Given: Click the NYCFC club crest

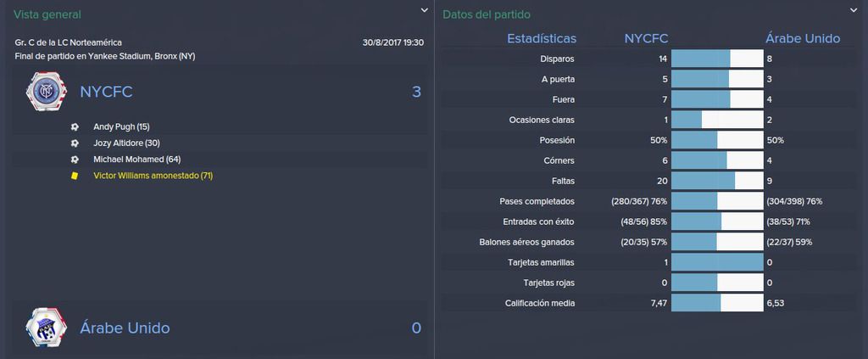Looking at the screenshot, I should click(47, 92).
